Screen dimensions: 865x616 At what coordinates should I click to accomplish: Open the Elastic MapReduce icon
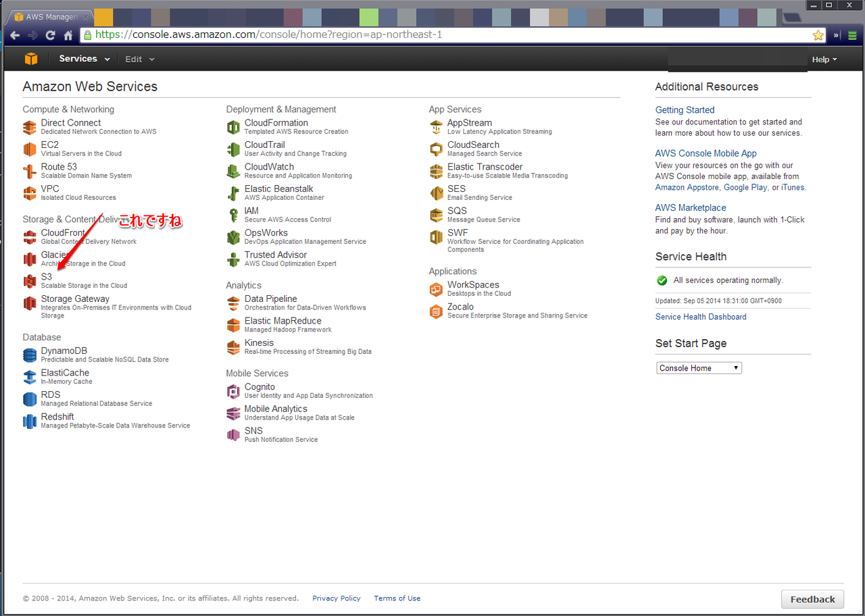(233, 325)
